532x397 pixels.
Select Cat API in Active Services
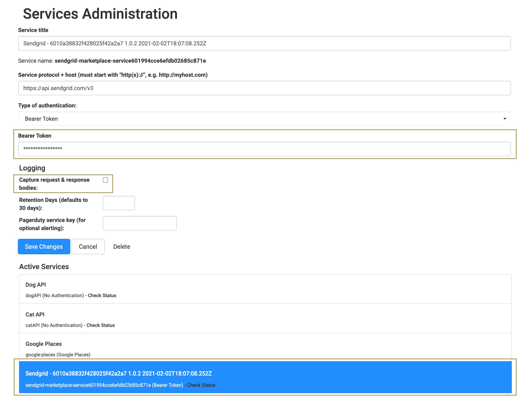265,319
